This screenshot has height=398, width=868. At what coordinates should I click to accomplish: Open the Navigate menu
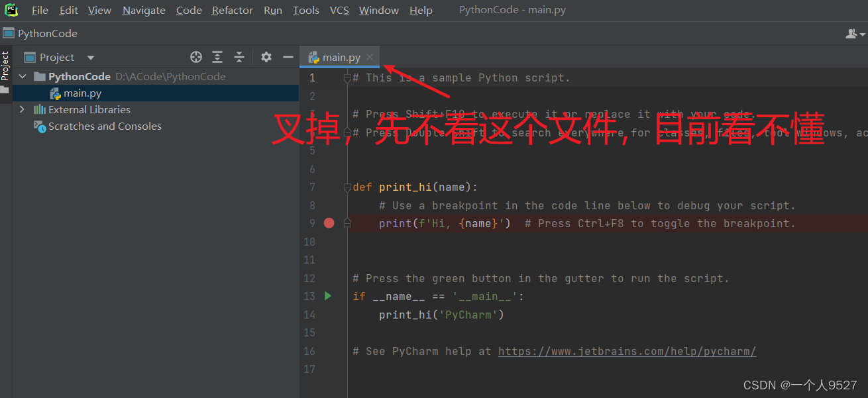[x=144, y=11]
